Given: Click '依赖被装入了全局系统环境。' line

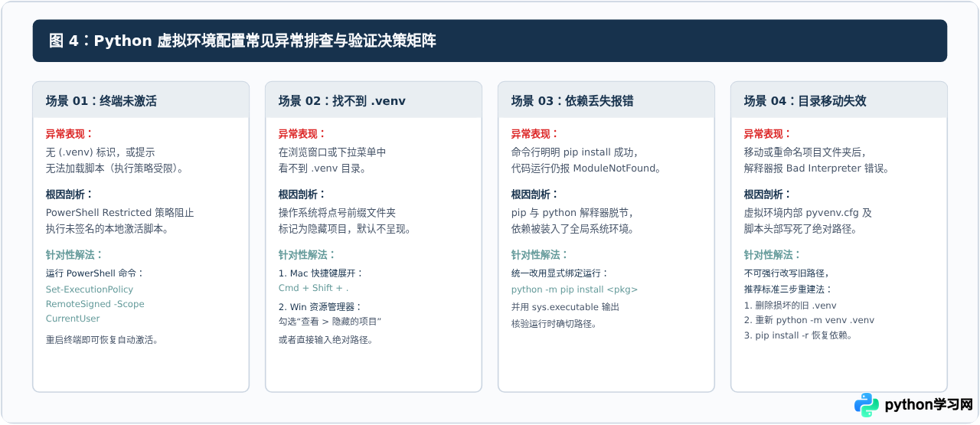Looking at the screenshot, I should (x=573, y=228).
